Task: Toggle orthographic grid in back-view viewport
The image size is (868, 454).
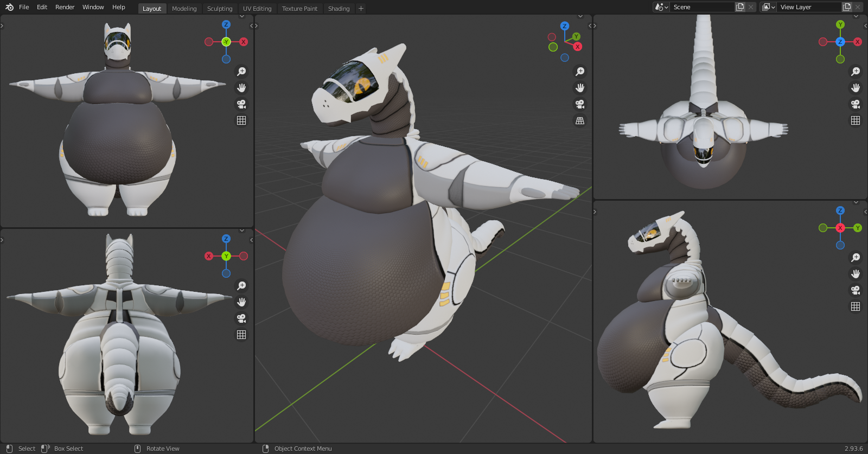Action: pos(241,335)
